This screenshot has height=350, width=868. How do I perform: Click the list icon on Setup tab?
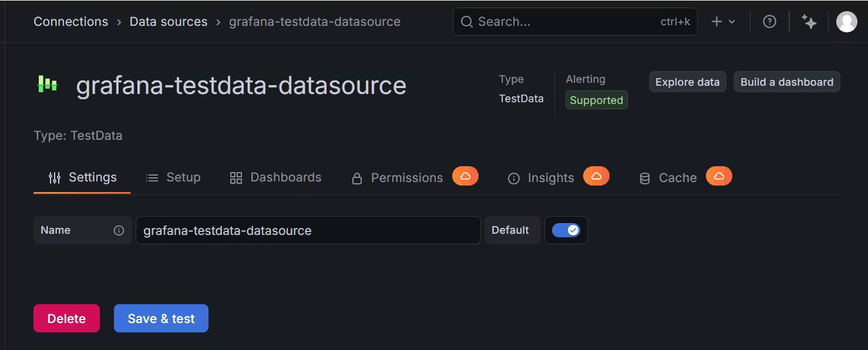coord(152,178)
